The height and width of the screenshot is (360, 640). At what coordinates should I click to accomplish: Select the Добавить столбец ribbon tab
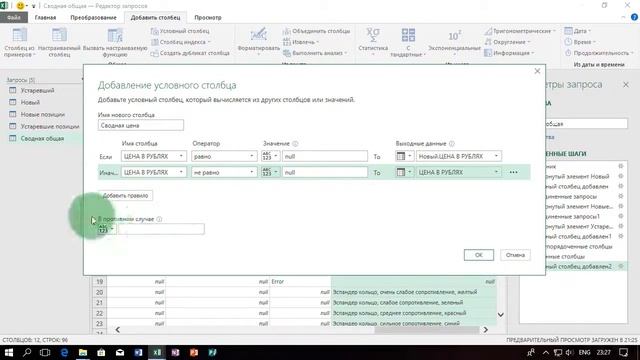156,18
